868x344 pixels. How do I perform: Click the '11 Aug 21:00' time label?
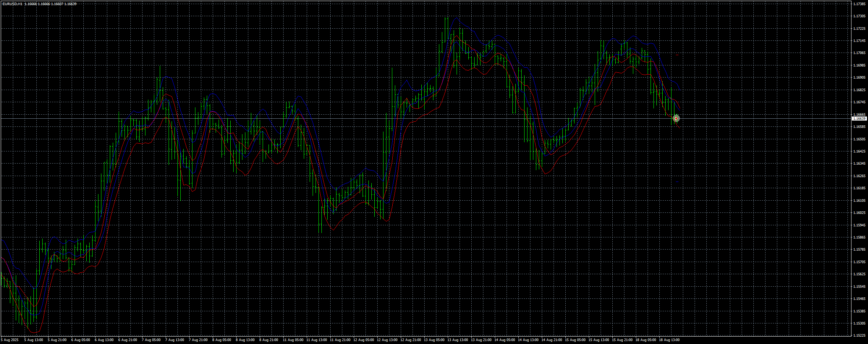click(340, 340)
